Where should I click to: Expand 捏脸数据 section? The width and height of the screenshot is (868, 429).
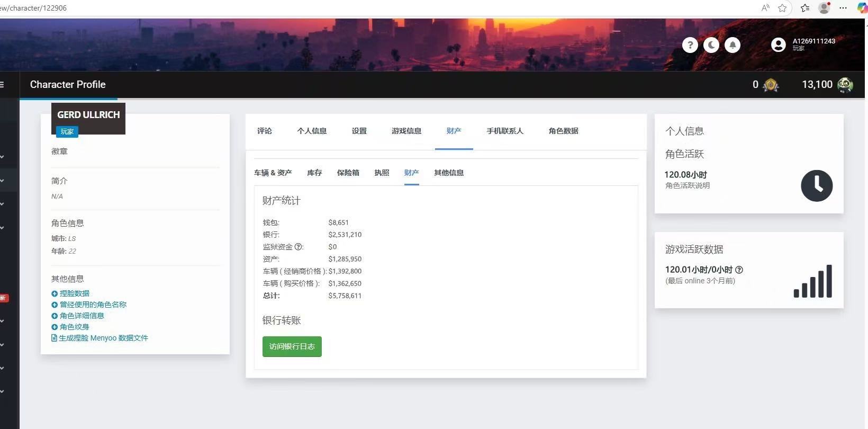(x=70, y=293)
